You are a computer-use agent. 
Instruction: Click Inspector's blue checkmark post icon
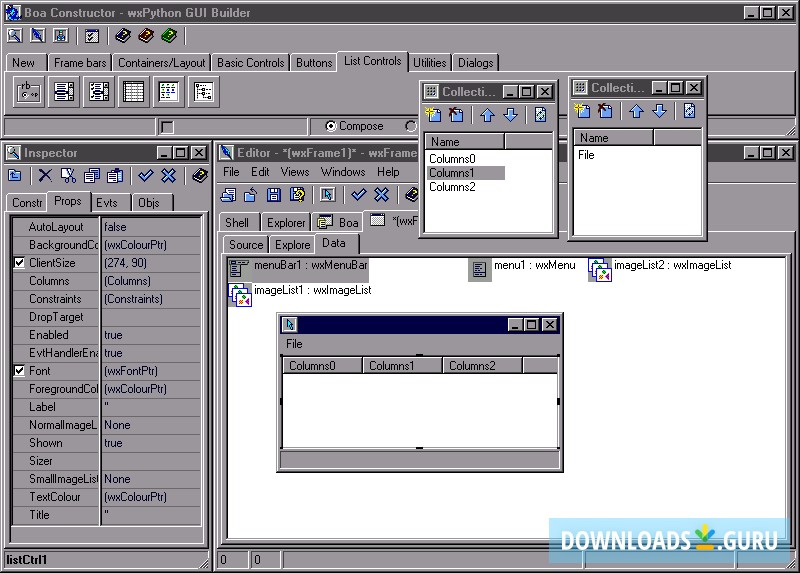coord(146,176)
